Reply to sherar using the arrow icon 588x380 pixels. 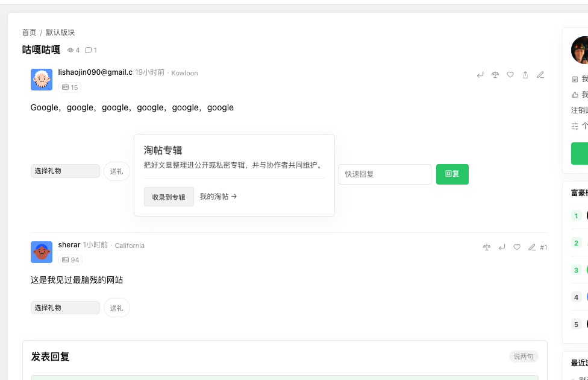pos(502,247)
